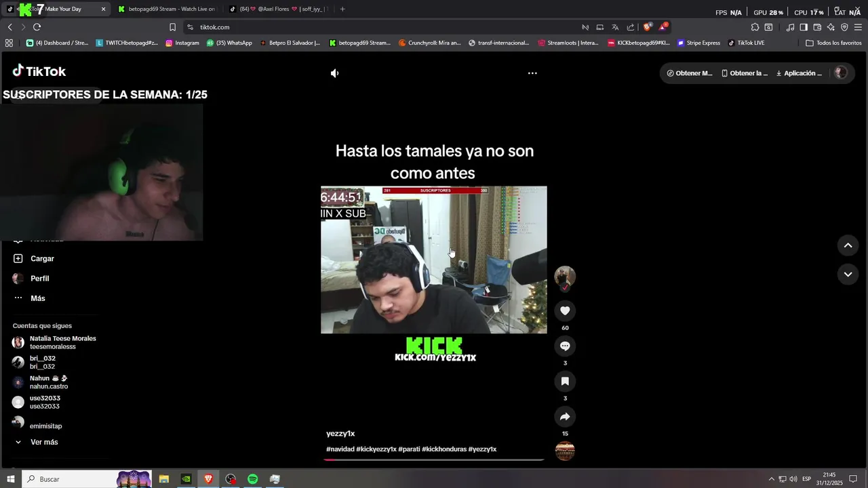Open Stripe Express bookmark
This screenshot has width=868, height=488.
698,43
